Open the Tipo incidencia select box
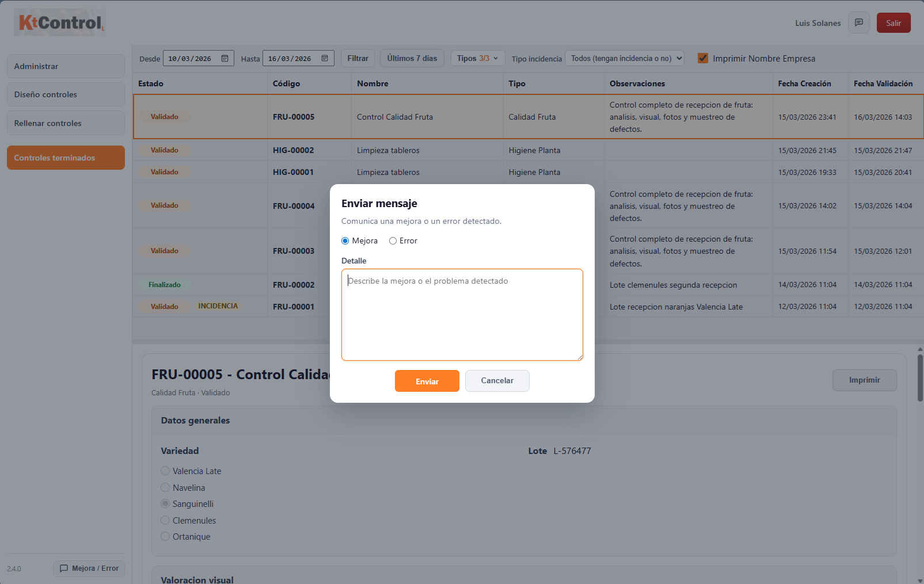Screen dimensions: 924x584 pos(625,59)
